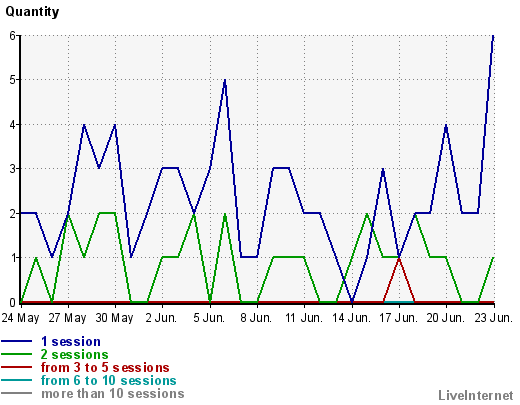Select 'from 6 to 10 sessions' legend text
The height and width of the screenshot is (405, 520).
(109, 380)
